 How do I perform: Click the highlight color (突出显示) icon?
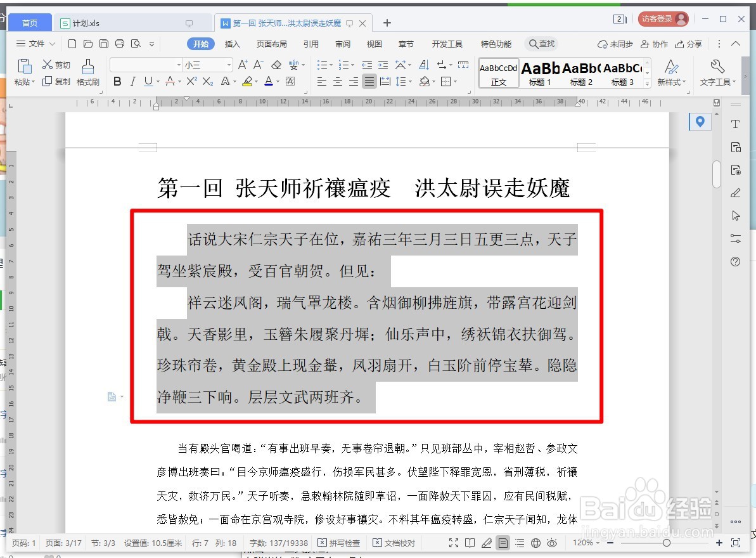(248, 81)
